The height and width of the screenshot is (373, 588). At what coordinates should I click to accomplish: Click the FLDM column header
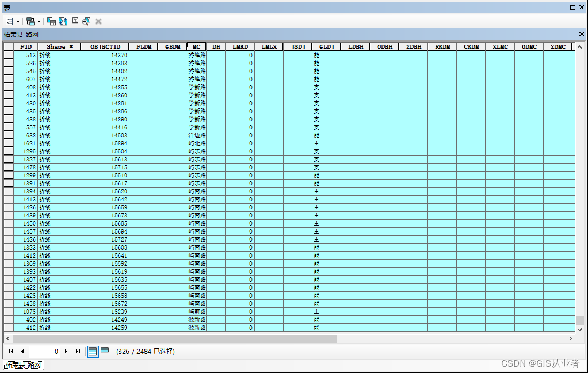pyautogui.click(x=143, y=47)
